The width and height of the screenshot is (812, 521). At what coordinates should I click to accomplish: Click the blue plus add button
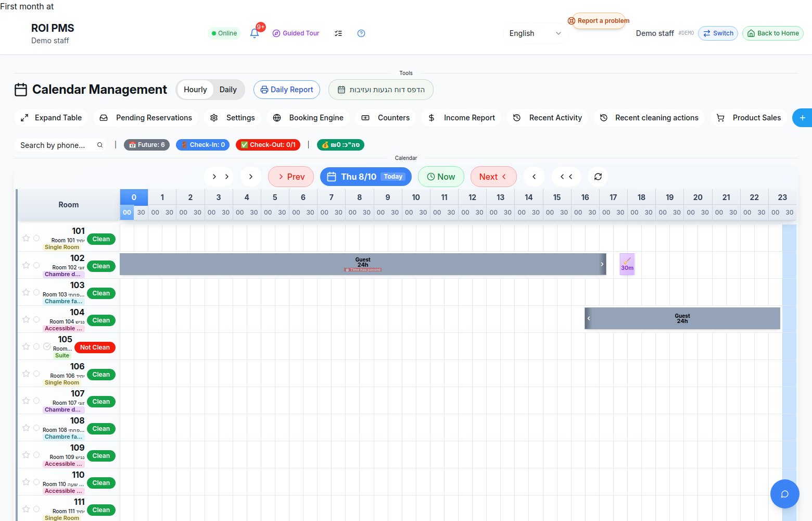(802, 118)
